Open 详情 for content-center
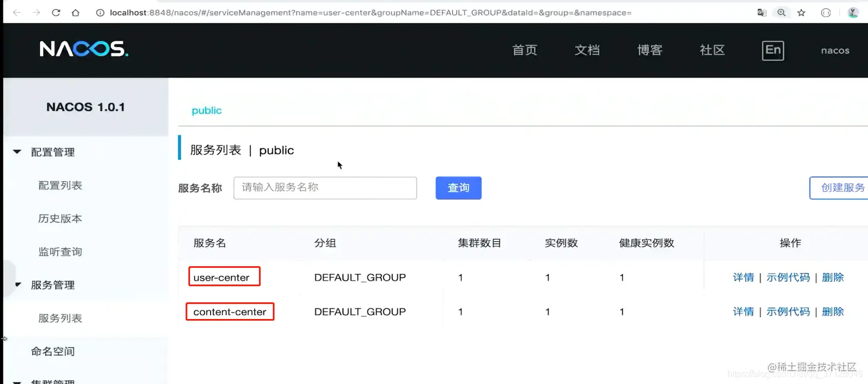Viewport: 868px width, 384px height. tap(744, 312)
